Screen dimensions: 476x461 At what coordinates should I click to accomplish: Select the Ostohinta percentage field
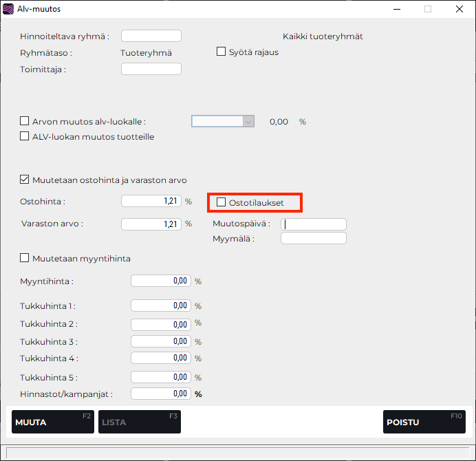coord(151,201)
